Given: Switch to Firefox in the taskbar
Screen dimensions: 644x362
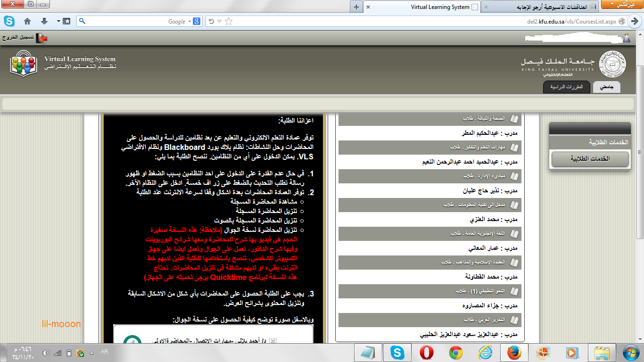Looking at the screenshot, I should (514, 353).
